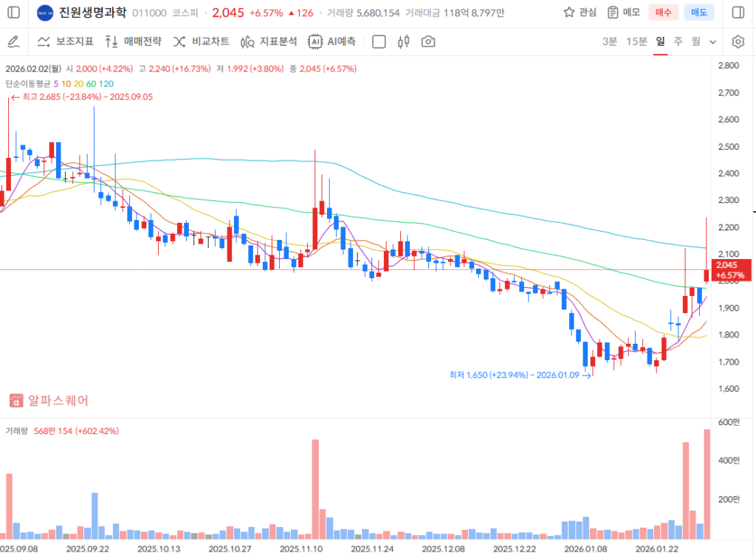
Task: Open 메모 memo notepad
Action: (624, 13)
